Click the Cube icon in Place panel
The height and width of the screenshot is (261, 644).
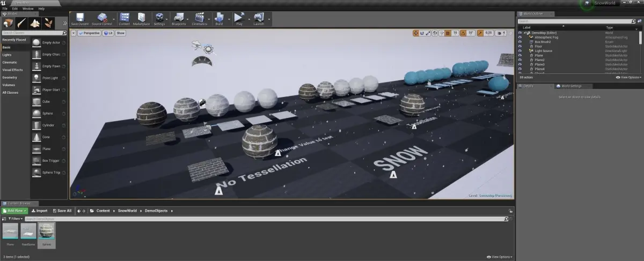point(36,102)
